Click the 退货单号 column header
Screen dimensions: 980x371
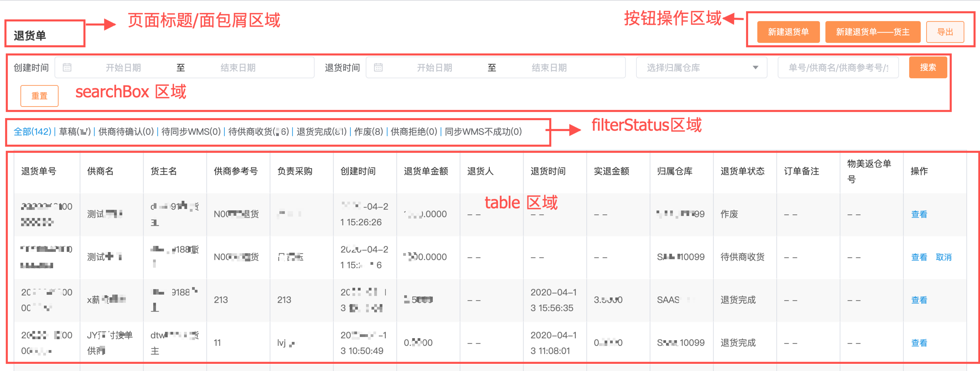point(39,171)
